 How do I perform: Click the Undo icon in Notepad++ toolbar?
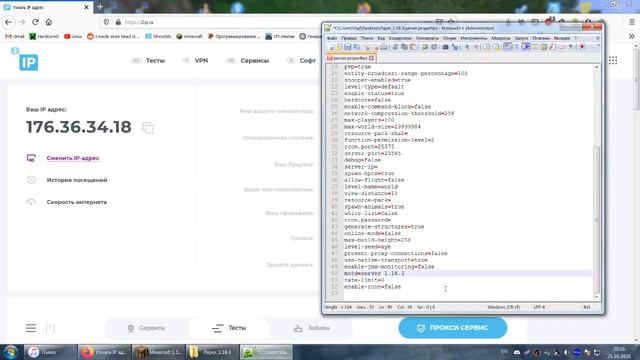(x=425, y=47)
